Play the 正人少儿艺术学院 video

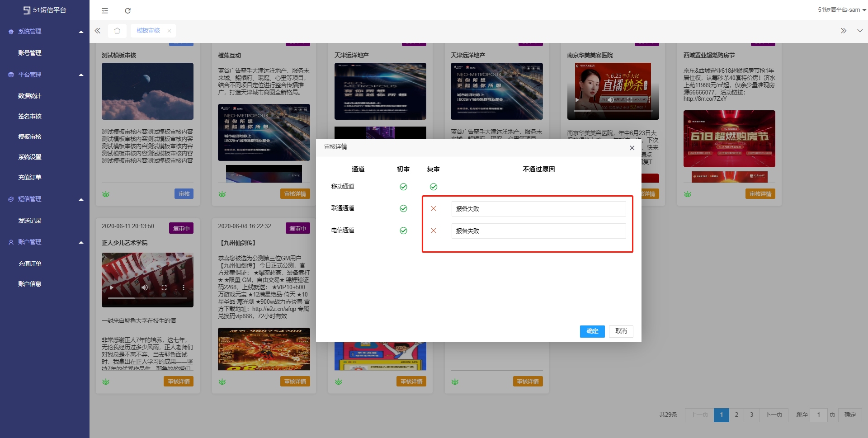pos(111,287)
